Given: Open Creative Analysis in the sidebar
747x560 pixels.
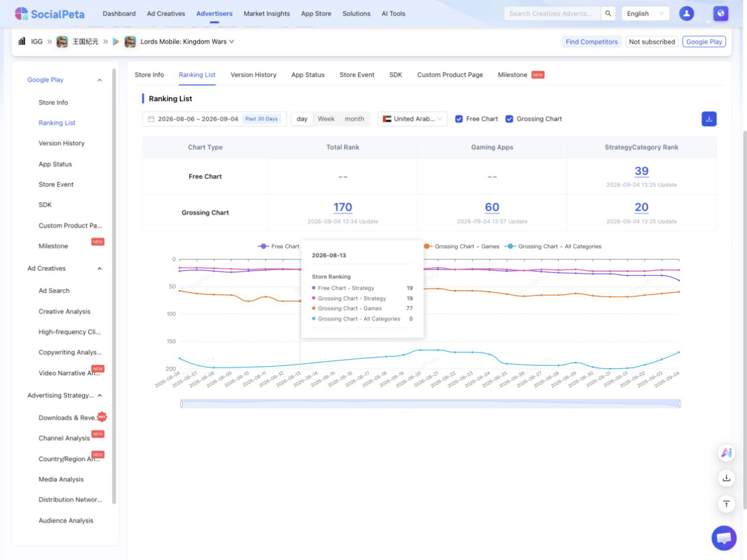Looking at the screenshot, I should [64, 311].
